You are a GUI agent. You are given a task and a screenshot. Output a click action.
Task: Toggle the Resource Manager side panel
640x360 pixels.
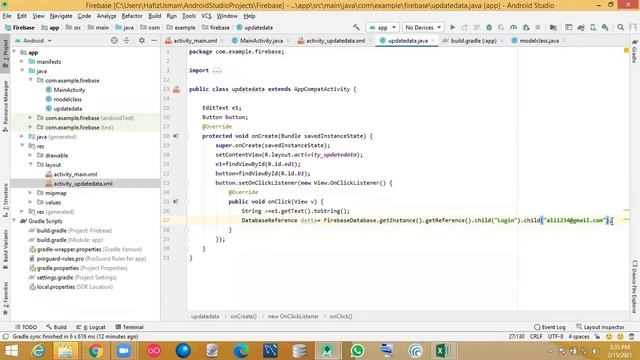point(5,106)
